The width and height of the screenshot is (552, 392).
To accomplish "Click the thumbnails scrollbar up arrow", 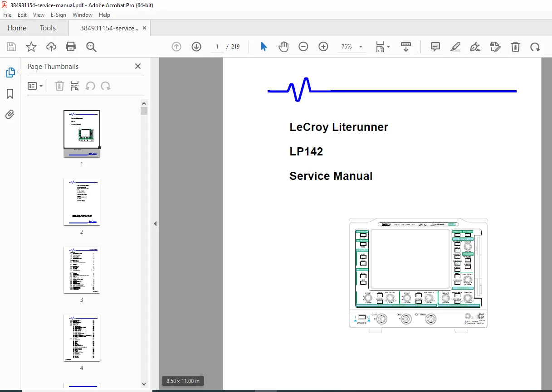I will pos(144,103).
